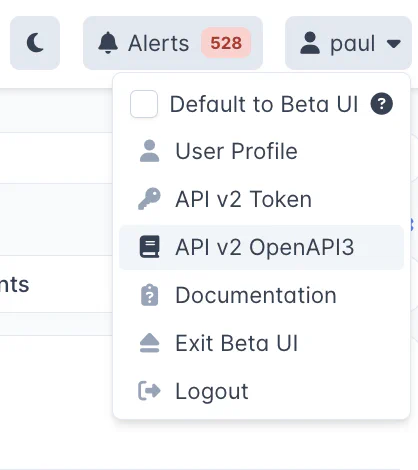The image size is (418, 470).
Task: Click the user avatar icon beside paul
Action: [310, 43]
